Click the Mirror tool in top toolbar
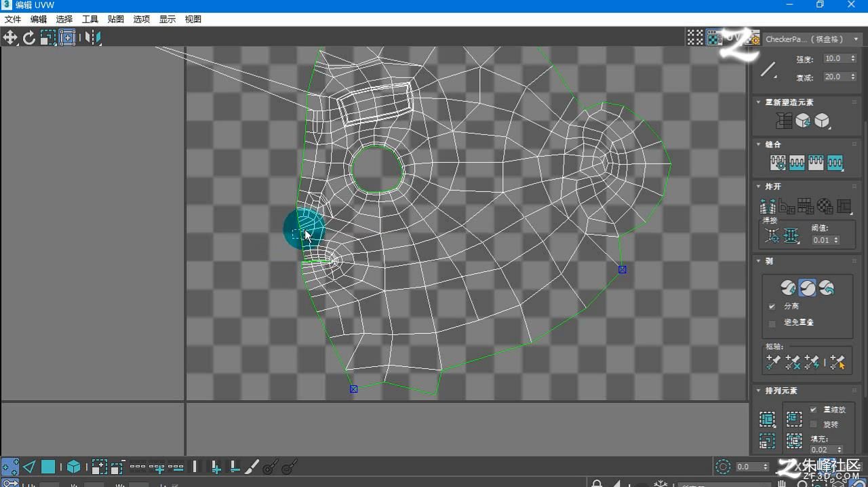Image resolution: width=868 pixels, height=487 pixels. (x=93, y=38)
